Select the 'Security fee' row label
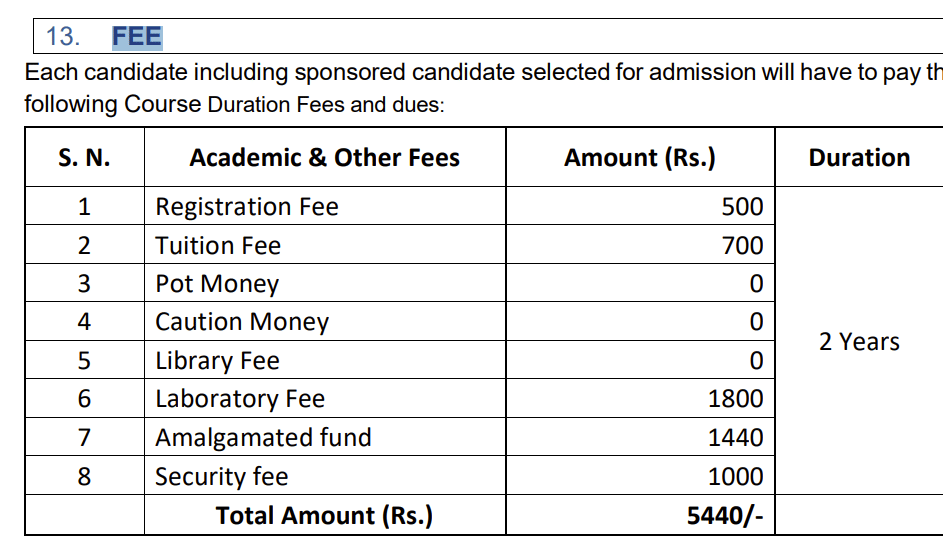 (221, 477)
